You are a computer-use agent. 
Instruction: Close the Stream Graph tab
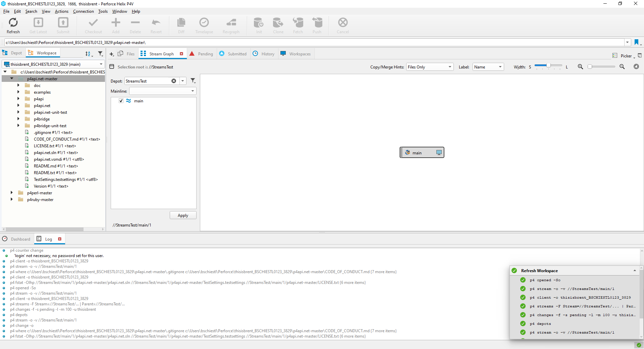coord(181,54)
